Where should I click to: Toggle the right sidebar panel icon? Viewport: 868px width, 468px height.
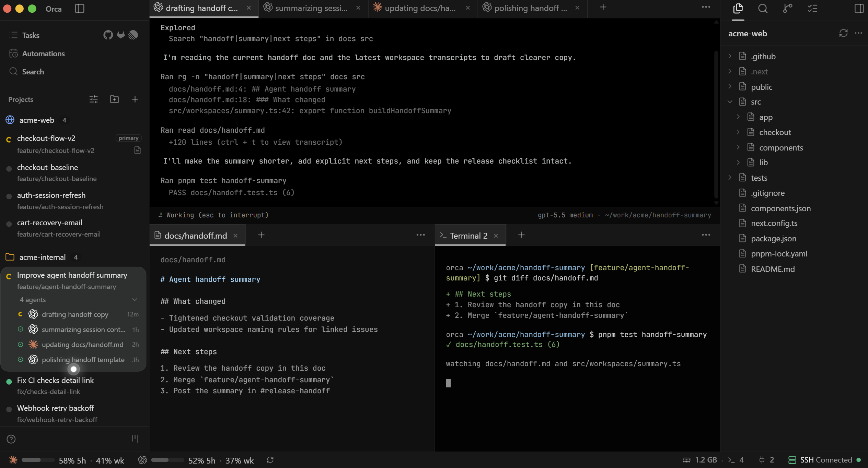859,9
